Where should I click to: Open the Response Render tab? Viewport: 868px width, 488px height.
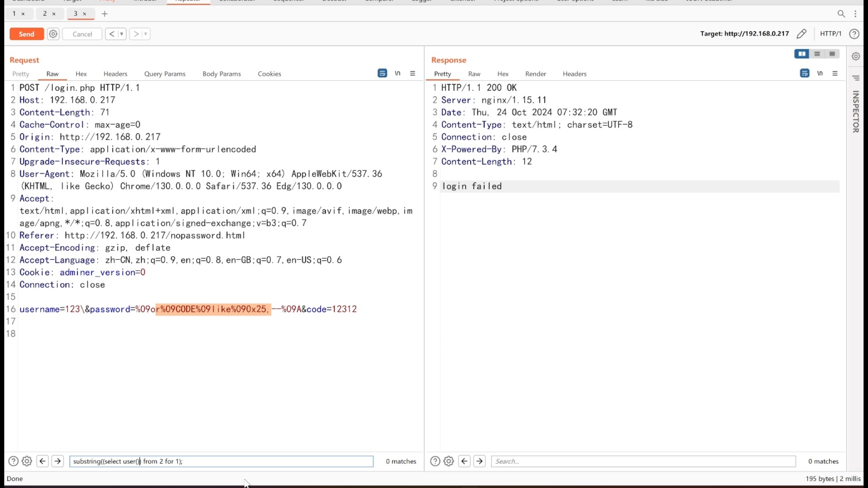click(536, 74)
